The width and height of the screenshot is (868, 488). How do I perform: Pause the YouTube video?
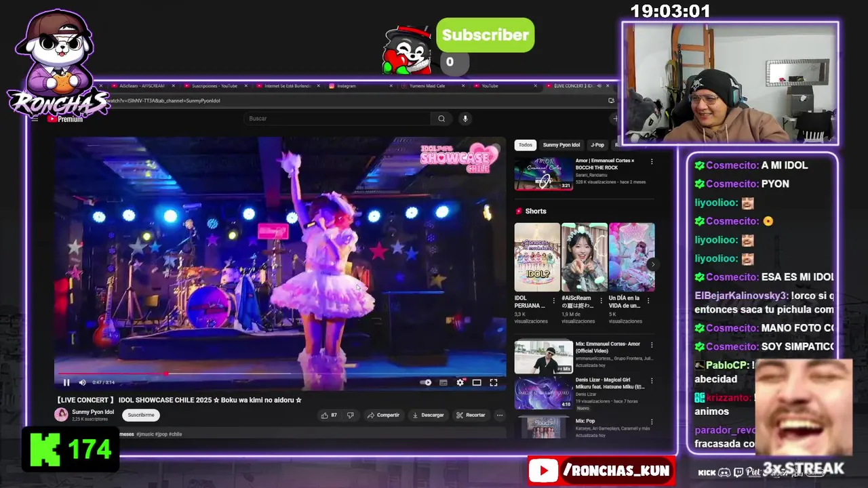[x=66, y=382]
